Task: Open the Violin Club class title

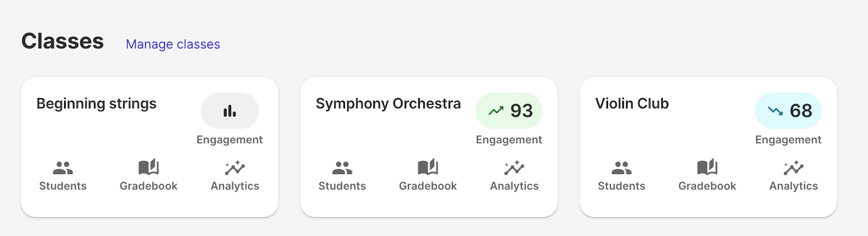Action: pos(632,104)
